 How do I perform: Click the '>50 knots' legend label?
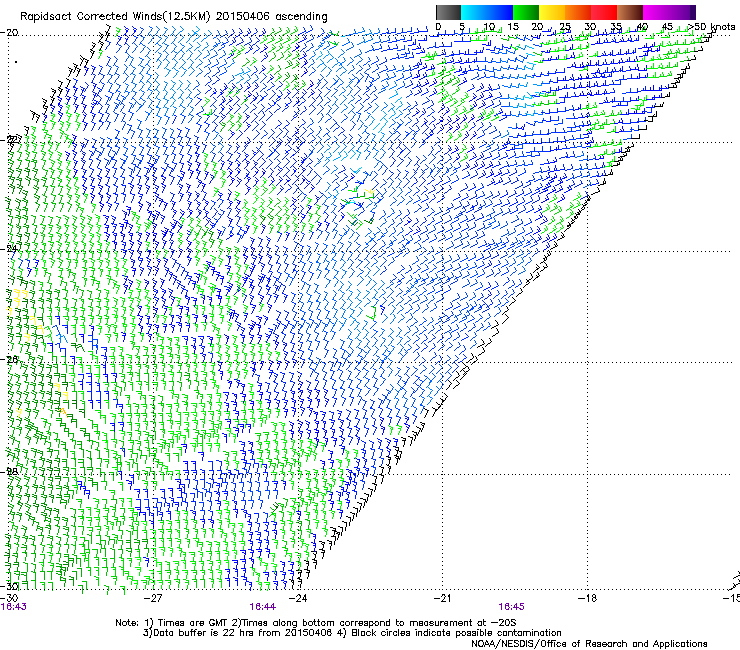click(712, 27)
